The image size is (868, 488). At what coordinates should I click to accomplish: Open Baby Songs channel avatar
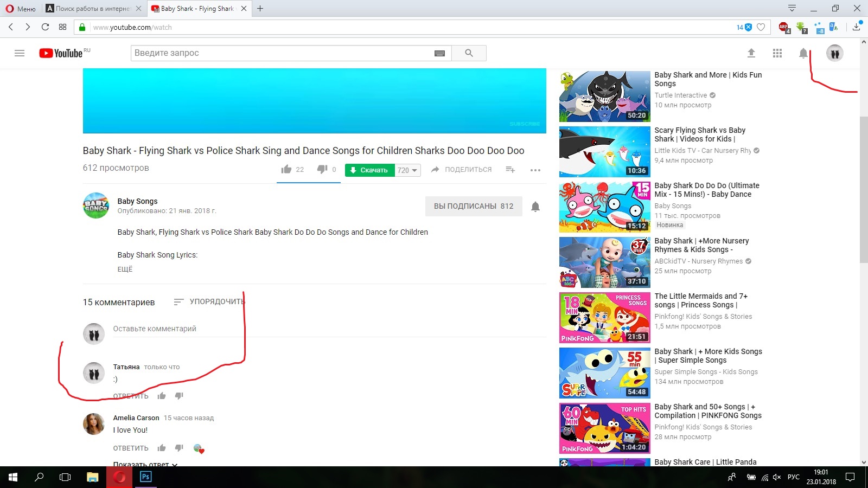pos(96,206)
